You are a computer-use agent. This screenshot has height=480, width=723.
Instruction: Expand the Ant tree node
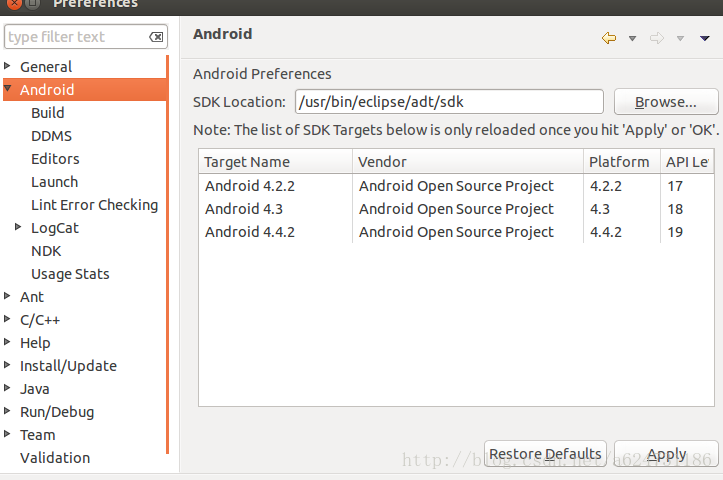7,296
